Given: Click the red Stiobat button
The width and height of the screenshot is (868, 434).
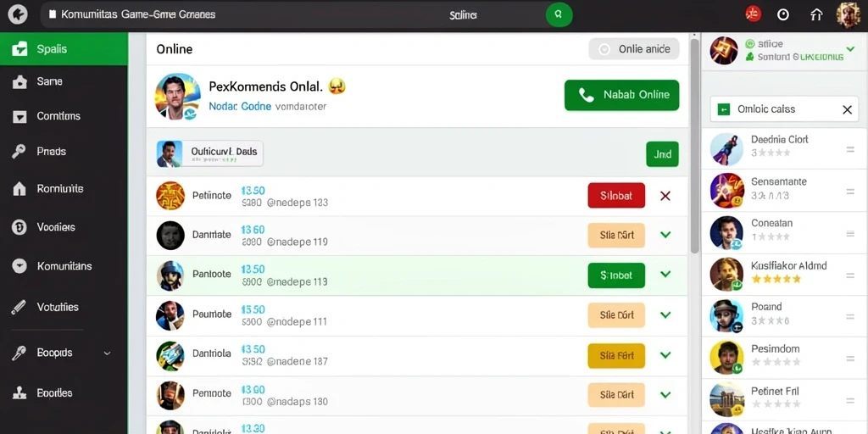Looking at the screenshot, I should click(616, 196).
